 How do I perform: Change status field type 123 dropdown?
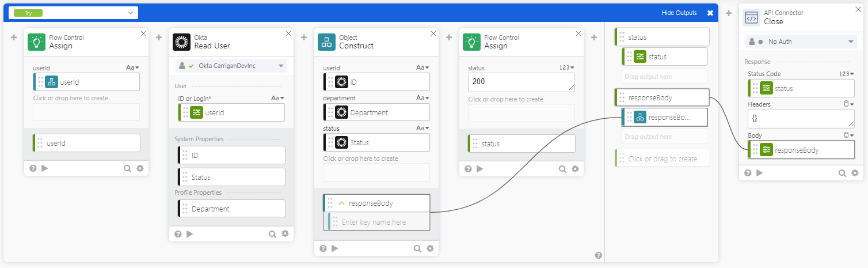pos(567,67)
